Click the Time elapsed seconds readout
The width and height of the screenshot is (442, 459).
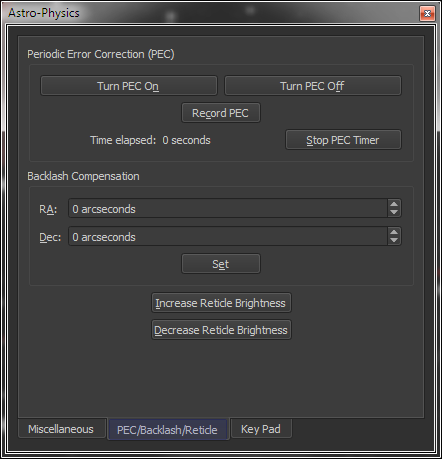point(186,140)
